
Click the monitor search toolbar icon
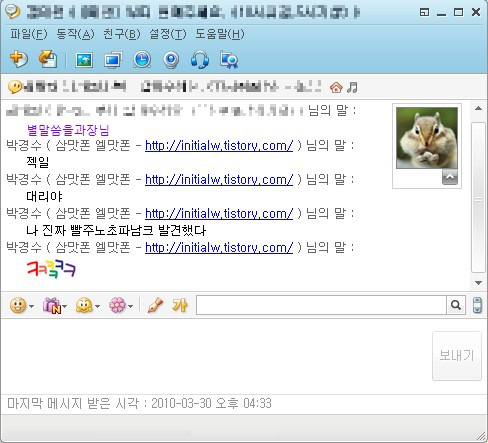(x=229, y=60)
